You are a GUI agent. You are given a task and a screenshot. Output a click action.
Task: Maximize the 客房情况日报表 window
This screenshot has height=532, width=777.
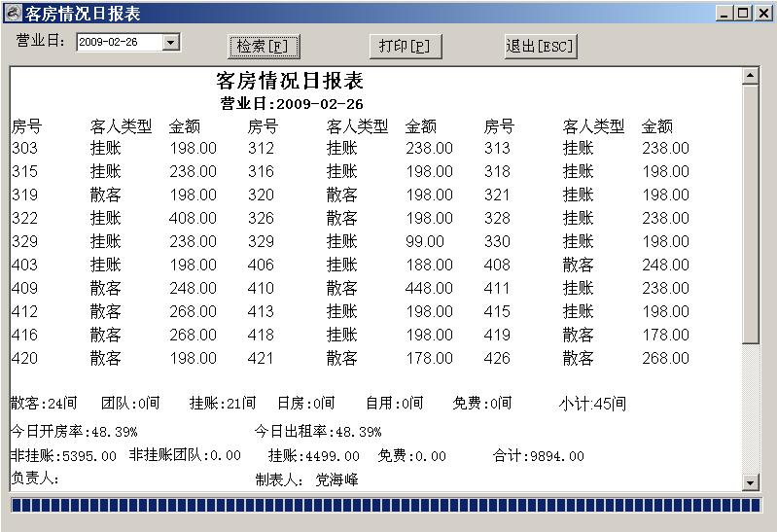[x=743, y=14]
